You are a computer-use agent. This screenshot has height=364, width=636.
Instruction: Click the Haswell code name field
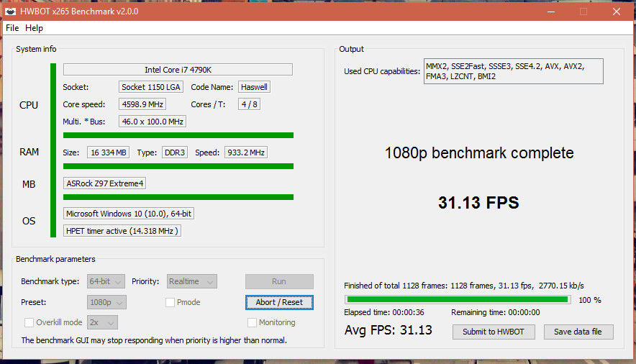point(254,87)
